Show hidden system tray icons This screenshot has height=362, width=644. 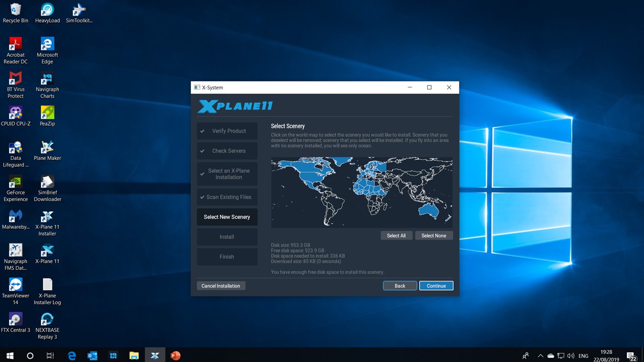(x=541, y=355)
